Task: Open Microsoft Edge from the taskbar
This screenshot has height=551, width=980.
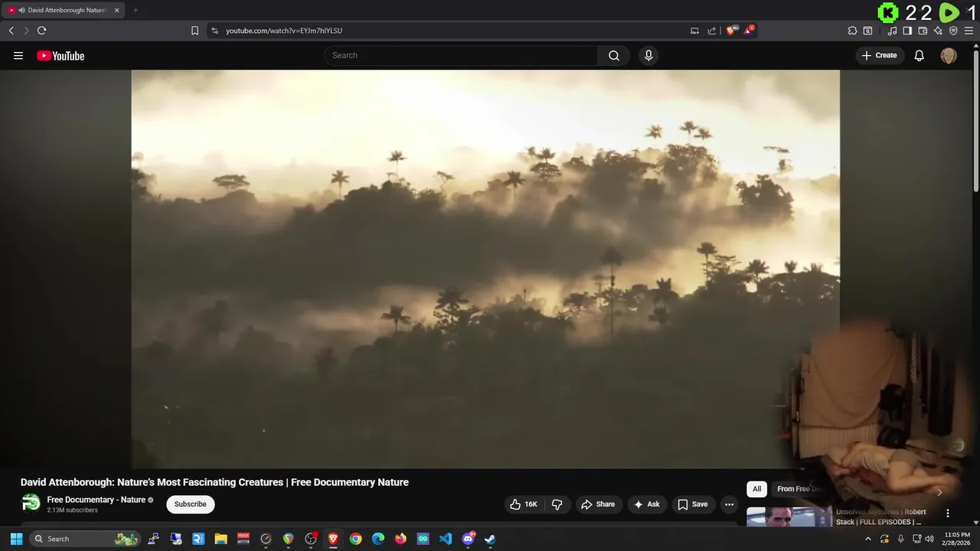Action: pyautogui.click(x=378, y=539)
